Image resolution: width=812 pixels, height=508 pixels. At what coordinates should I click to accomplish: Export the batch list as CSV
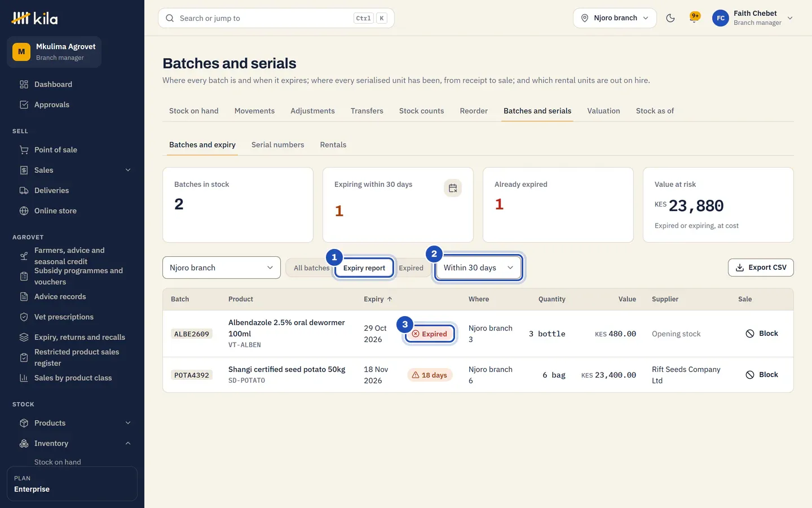[761, 268]
